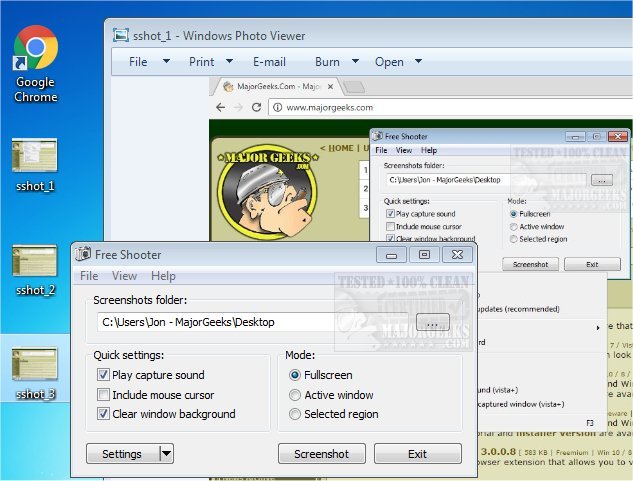The height and width of the screenshot is (481, 633).
Task: Select the MajorGeeks.Com browser tab
Action: click(279, 86)
